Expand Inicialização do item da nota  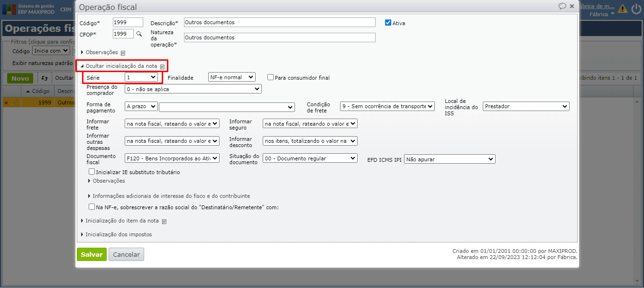point(120,221)
